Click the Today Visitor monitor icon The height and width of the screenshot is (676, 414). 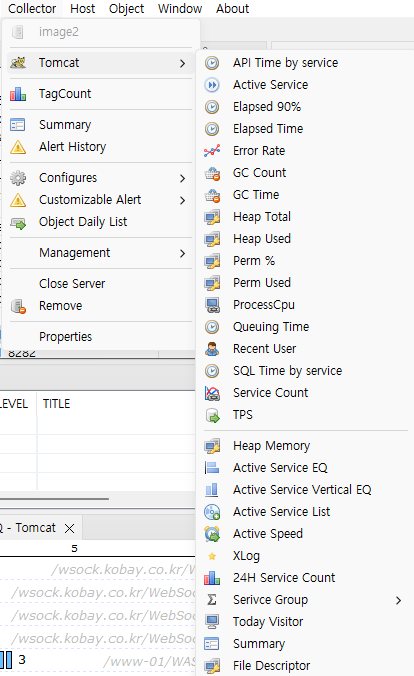click(212, 622)
